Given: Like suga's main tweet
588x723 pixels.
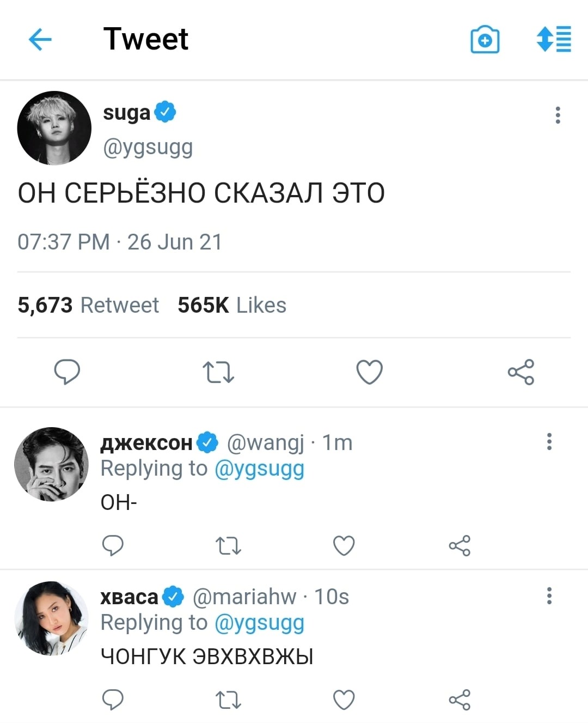Looking at the screenshot, I should (369, 372).
